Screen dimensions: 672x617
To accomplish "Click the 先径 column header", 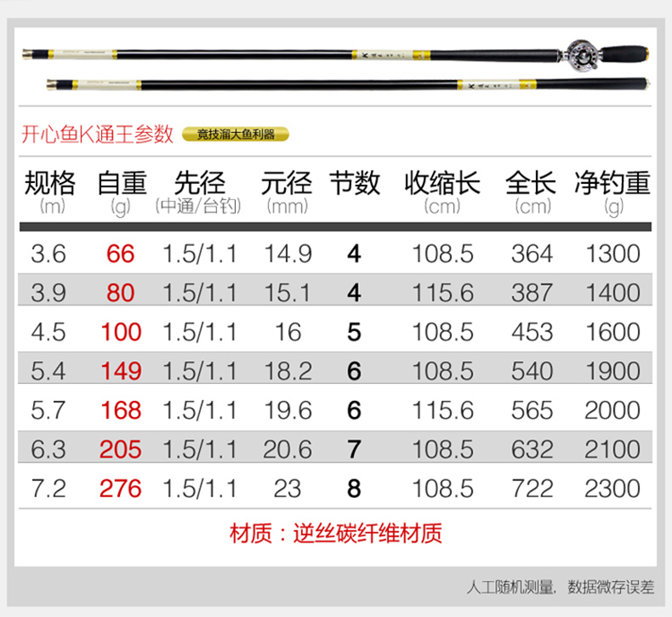I will (x=199, y=183).
